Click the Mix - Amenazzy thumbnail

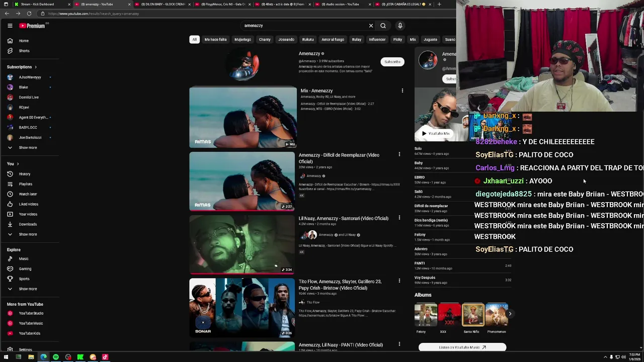(243, 118)
